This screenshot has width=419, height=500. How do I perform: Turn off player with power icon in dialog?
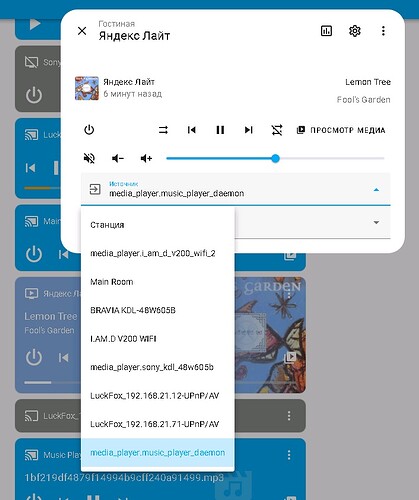click(89, 130)
